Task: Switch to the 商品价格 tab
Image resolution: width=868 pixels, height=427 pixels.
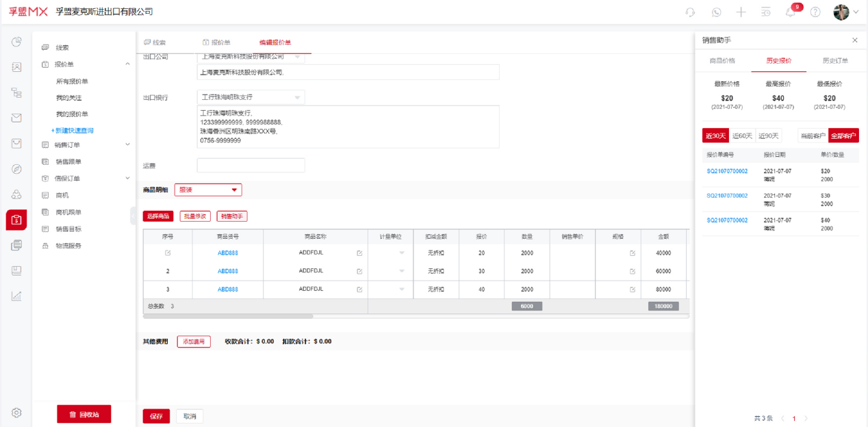Action: (x=722, y=61)
